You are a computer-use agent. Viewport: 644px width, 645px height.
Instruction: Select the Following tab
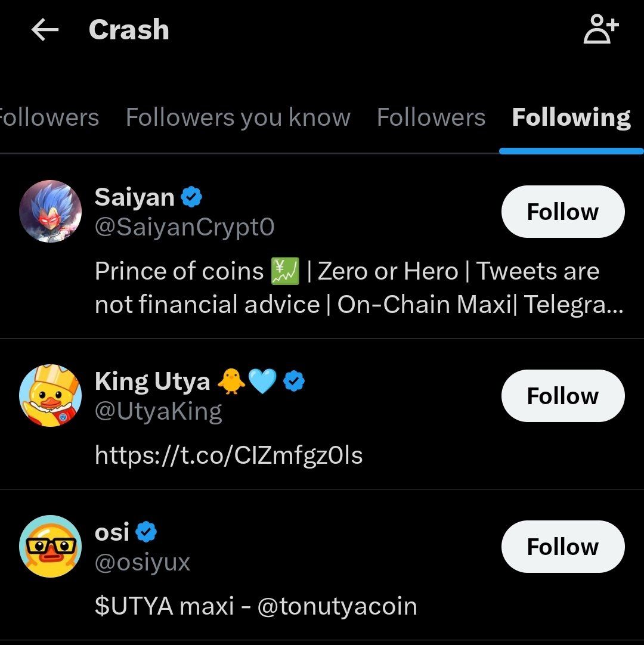click(x=571, y=117)
